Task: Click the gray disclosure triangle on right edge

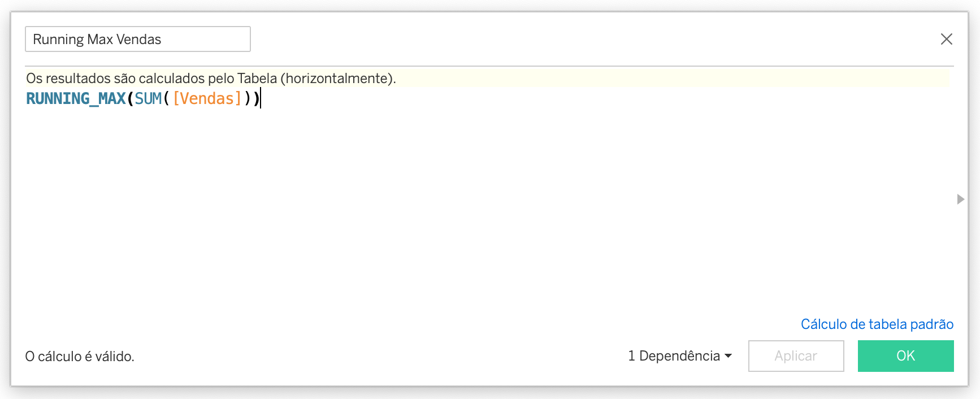Action: click(x=961, y=199)
